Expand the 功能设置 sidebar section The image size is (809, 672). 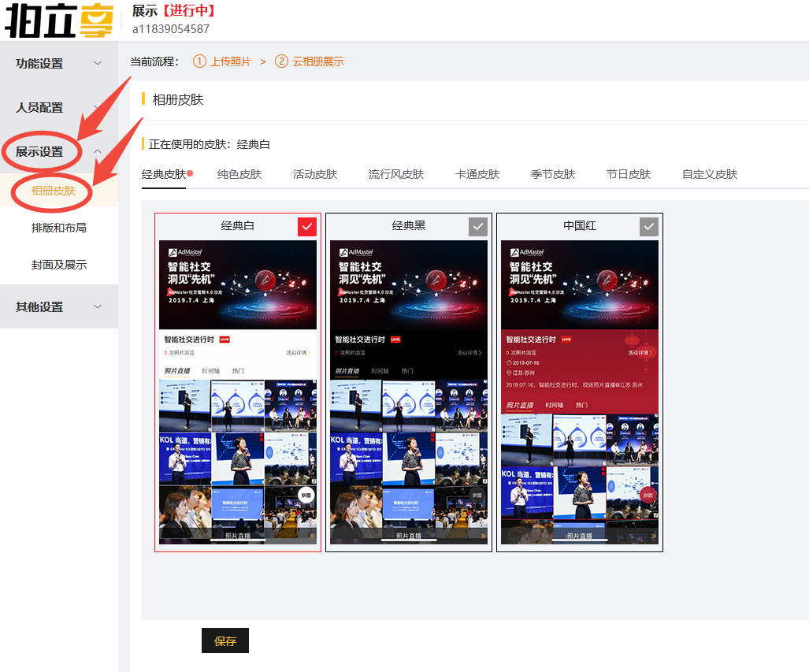click(x=58, y=64)
